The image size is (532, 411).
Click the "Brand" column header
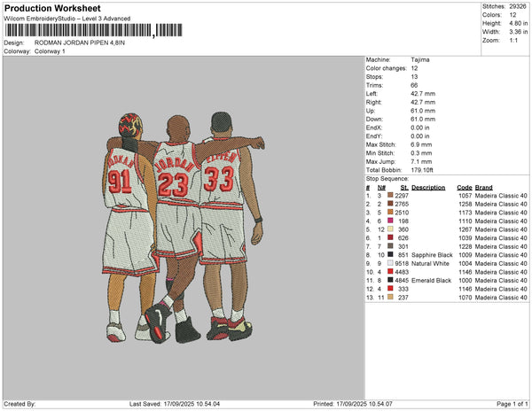[483, 188]
